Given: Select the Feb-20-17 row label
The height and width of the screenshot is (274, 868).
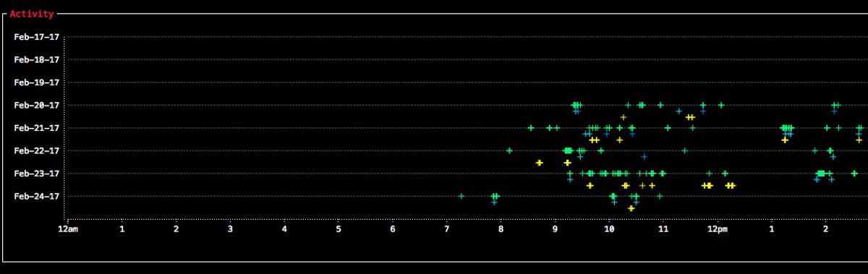Looking at the screenshot, I should (x=37, y=106).
